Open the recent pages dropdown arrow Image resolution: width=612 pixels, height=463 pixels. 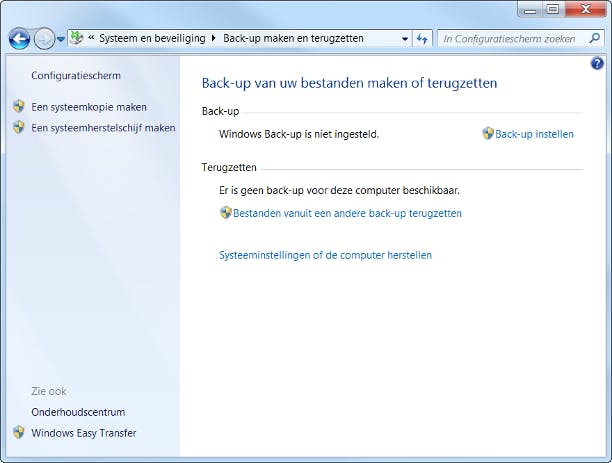pyautogui.click(x=60, y=39)
